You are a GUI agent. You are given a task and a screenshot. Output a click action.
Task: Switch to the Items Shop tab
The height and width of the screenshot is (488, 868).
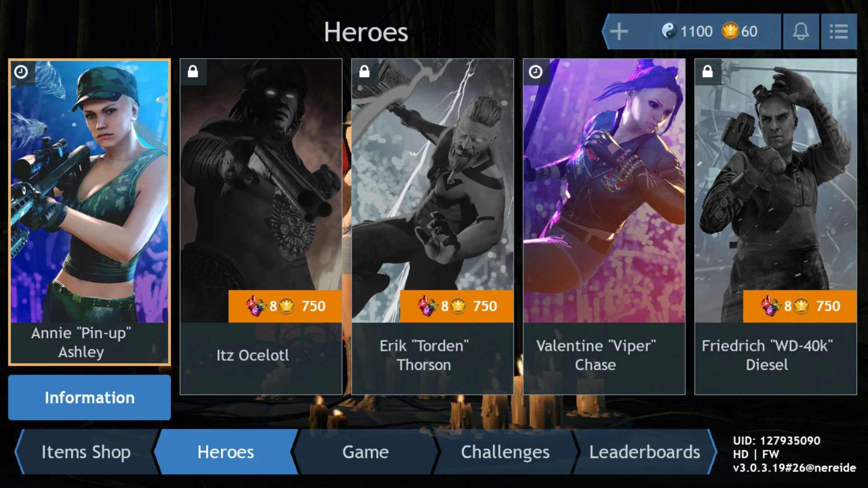tap(86, 452)
